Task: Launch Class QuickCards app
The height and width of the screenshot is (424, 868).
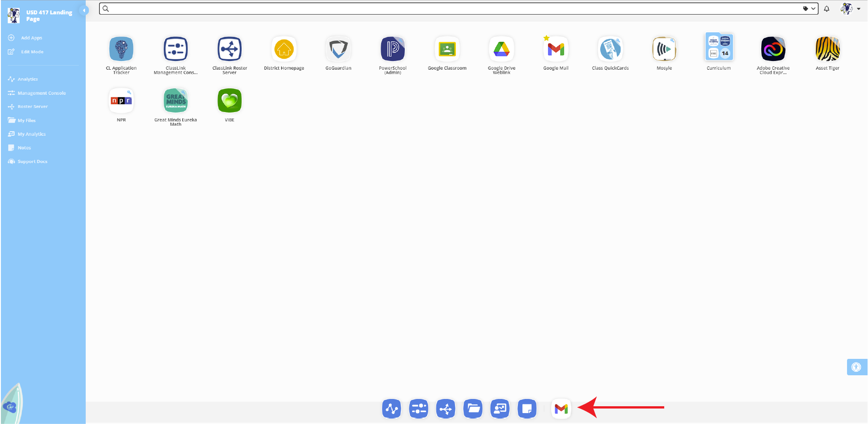Action: (x=610, y=49)
